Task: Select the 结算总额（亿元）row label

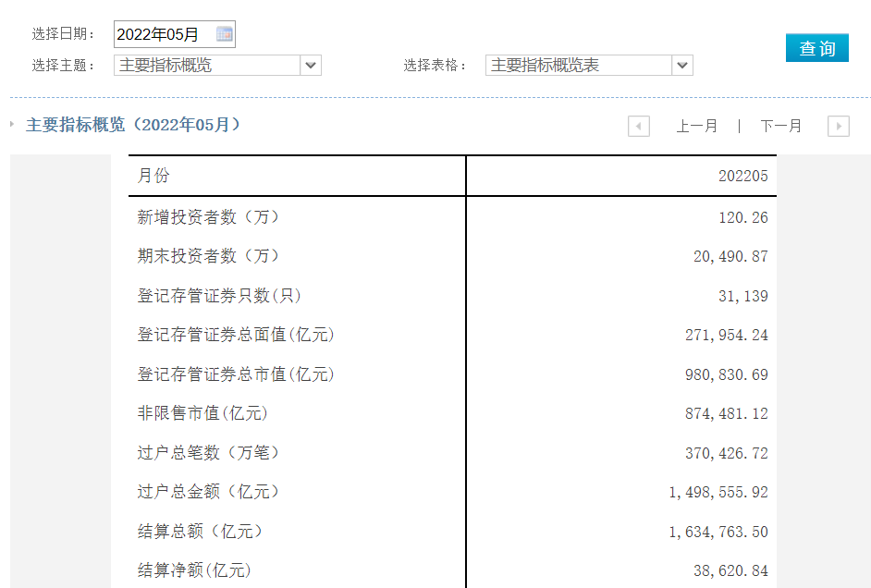Action: (x=200, y=532)
